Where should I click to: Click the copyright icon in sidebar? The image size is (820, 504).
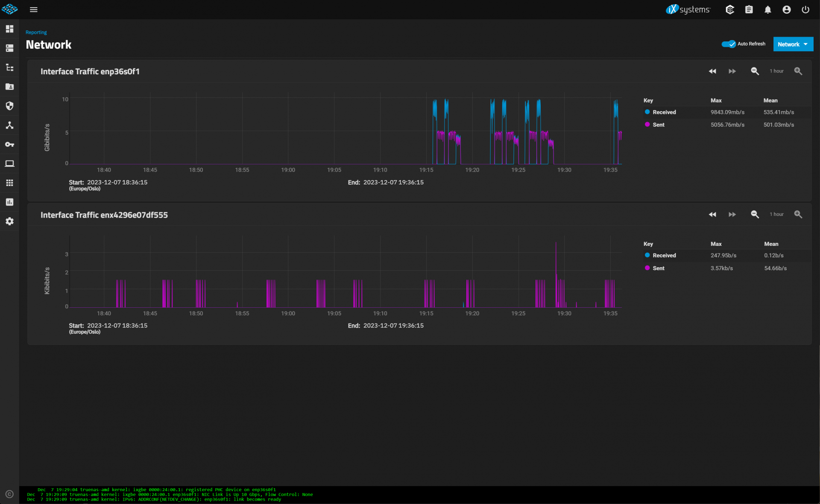[x=9, y=494]
